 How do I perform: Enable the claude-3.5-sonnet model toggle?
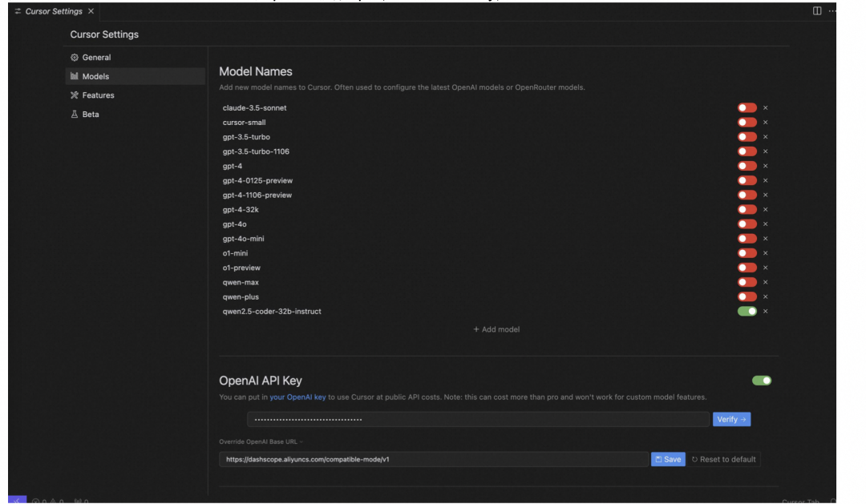747,108
